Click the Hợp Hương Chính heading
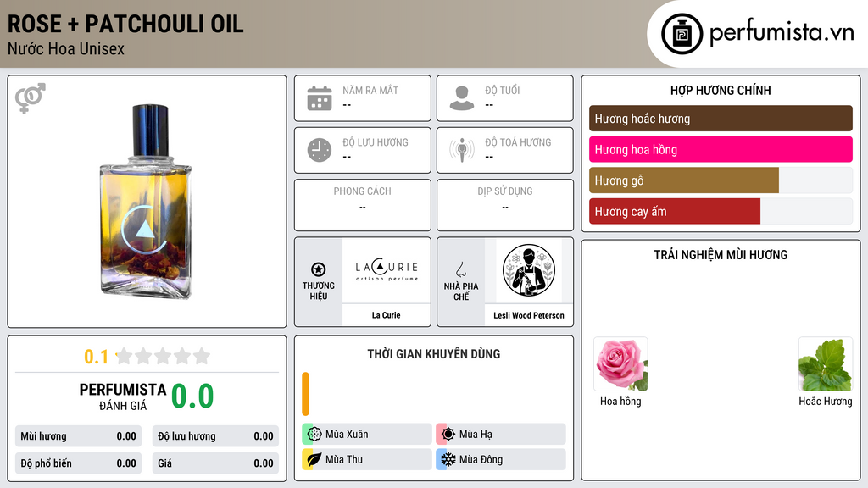This screenshot has width=868, height=488. (721, 90)
